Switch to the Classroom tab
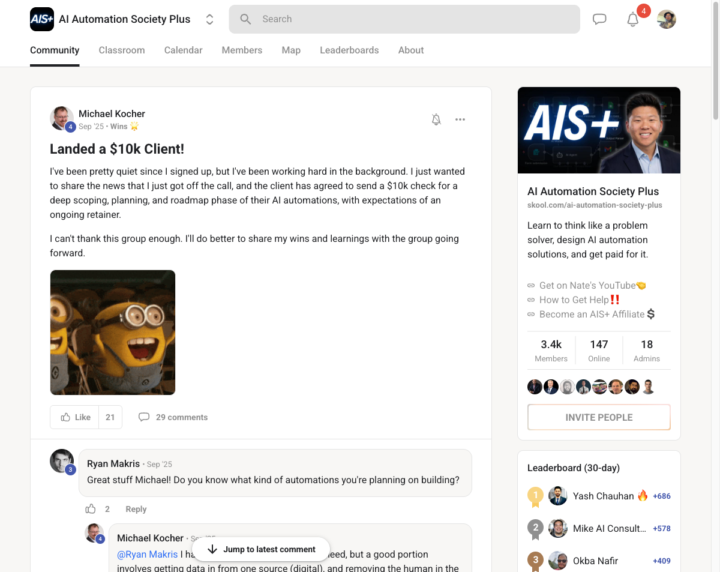Viewport: 720px width, 572px height. click(122, 50)
